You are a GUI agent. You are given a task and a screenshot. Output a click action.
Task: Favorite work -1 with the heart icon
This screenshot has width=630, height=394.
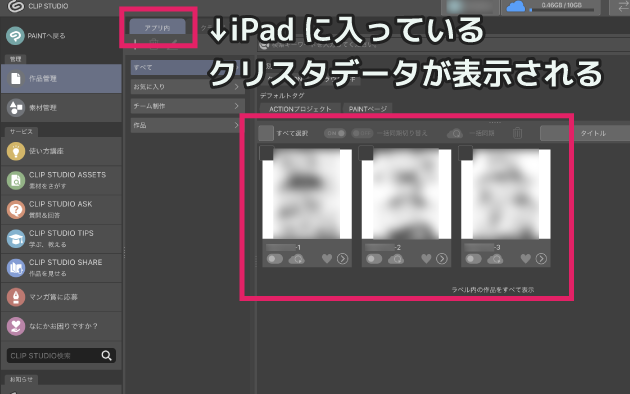(x=327, y=259)
